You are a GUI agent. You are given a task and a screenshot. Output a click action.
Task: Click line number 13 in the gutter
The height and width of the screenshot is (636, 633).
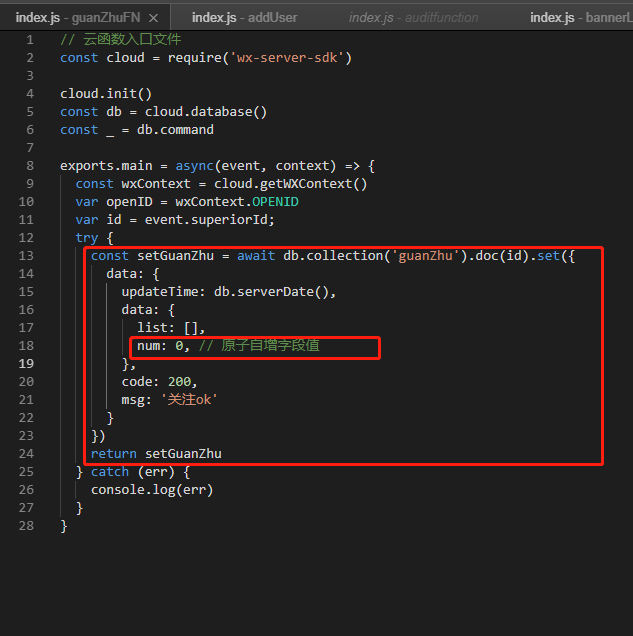pos(26,256)
